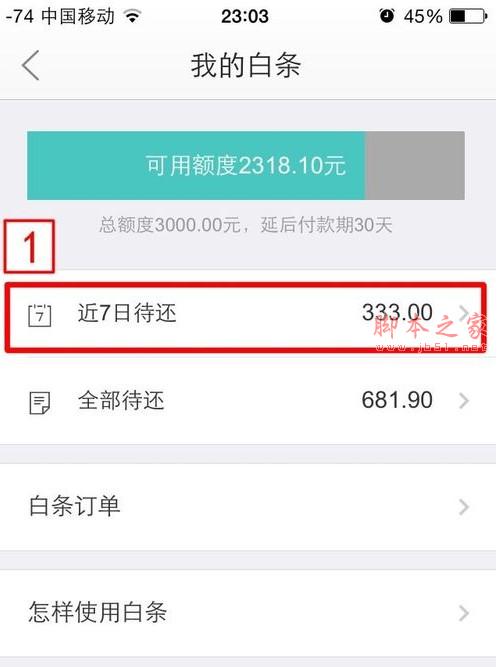Screen dimensions: 499x667
Task: Tap the teal 可用额度2318.10元 bar
Action: [x=196, y=165]
